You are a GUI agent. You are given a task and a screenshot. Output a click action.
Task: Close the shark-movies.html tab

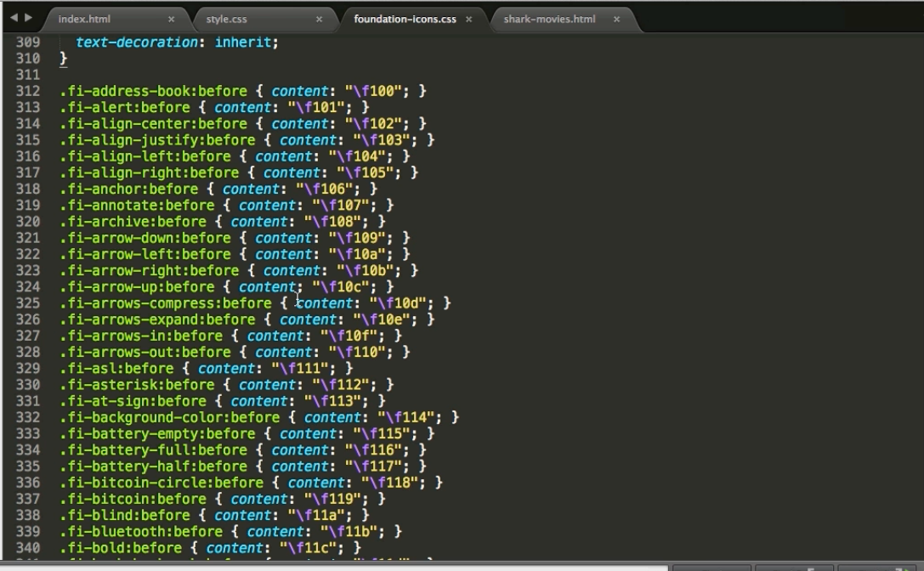(616, 19)
